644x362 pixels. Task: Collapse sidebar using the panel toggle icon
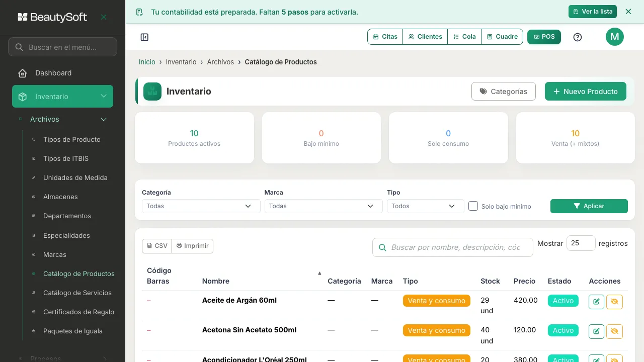point(144,37)
